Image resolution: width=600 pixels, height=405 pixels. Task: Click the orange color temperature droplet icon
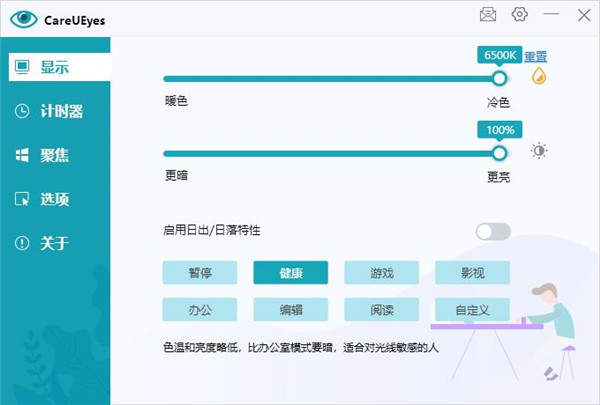[x=539, y=77]
